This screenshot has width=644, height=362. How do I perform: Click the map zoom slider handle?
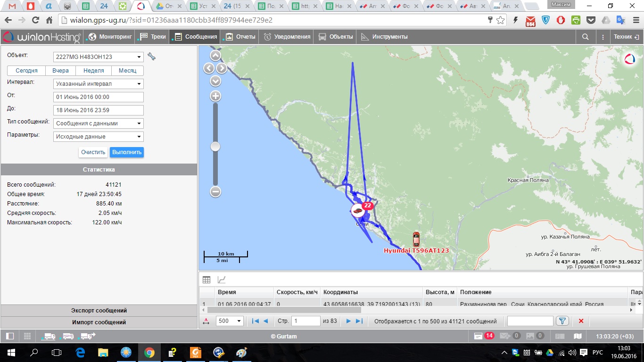point(215,147)
